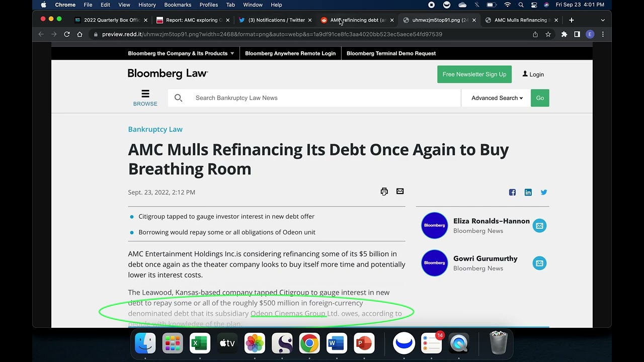644x362 pixels.
Task: Open the Wi-Fi status menu
Action: 508,5
